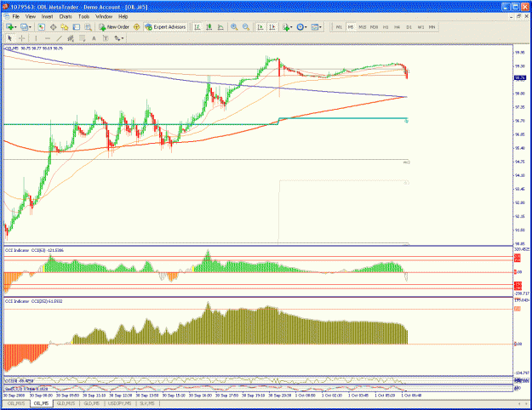
Task: Open the File menu
Action: [x=16, y=17]
